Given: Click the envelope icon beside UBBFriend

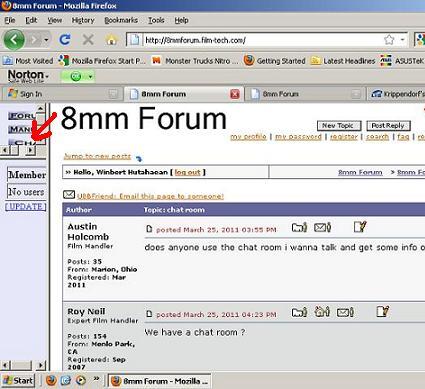Looking at the screenshot, I should click(69, 195).
